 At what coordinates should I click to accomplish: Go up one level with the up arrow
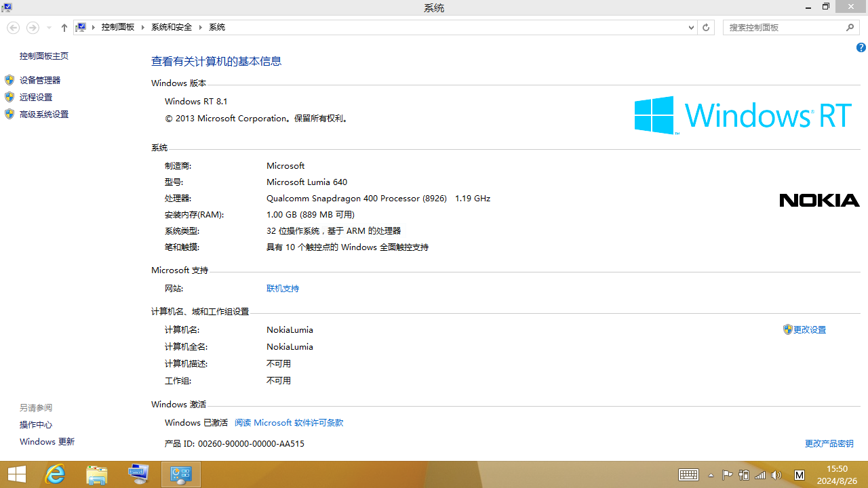click(64, 27)
